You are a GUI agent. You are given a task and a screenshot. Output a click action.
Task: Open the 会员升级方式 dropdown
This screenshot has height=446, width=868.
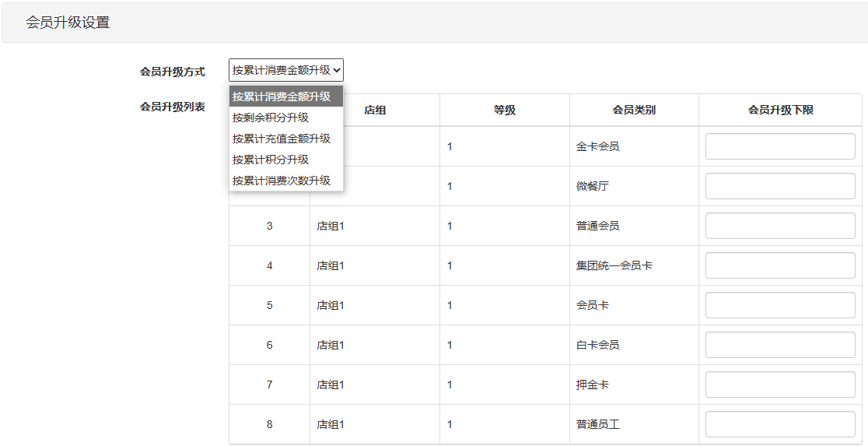click(286, 70)
